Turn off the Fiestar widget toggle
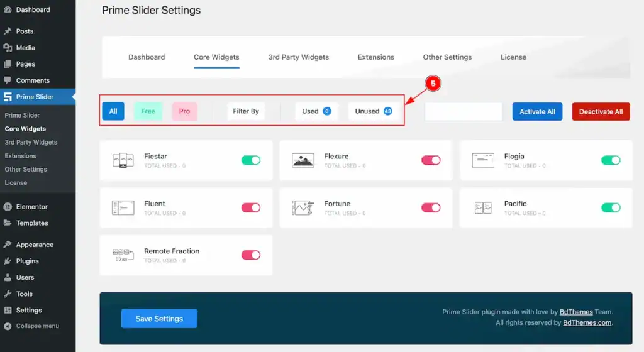The image size is (644, 352). [x=251, y=160]
